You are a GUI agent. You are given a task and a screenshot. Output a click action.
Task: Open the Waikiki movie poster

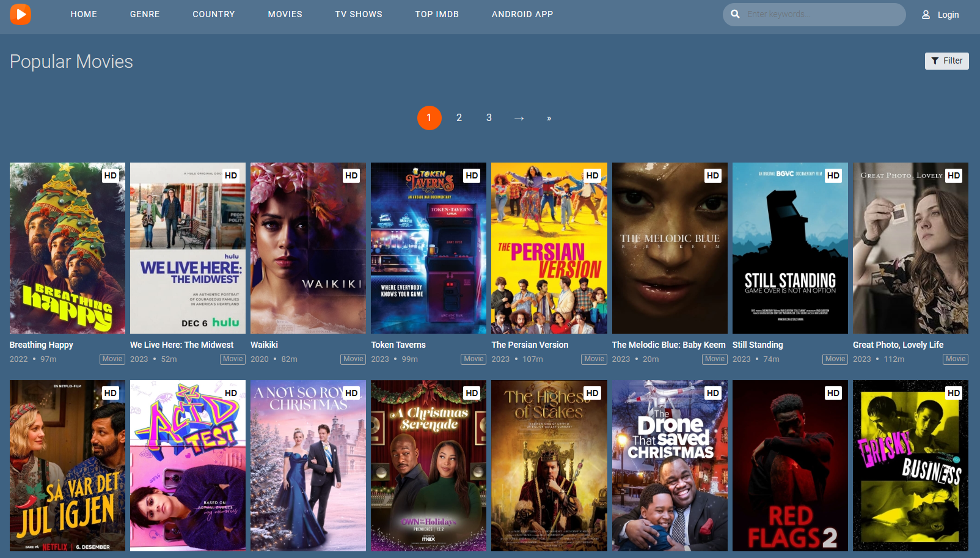tap(308, 248)
